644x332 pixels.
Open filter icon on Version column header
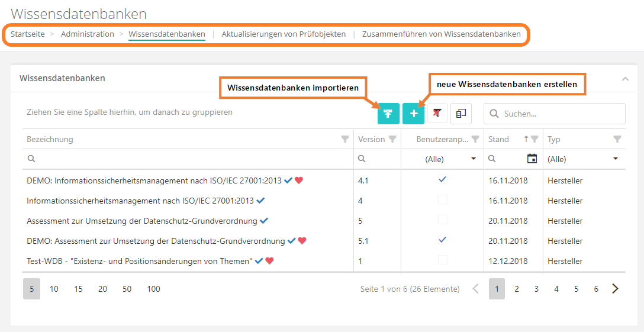coord(392,140)
